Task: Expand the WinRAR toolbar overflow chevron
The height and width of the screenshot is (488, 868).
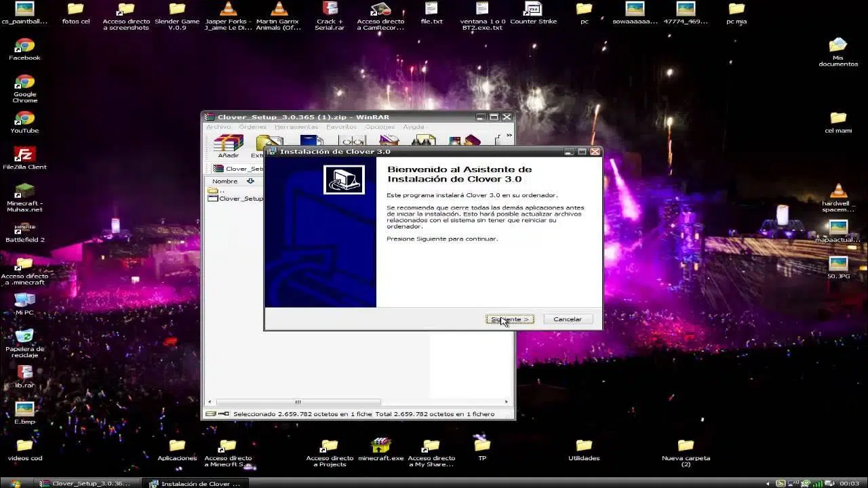Action: [x=509, y=136]
